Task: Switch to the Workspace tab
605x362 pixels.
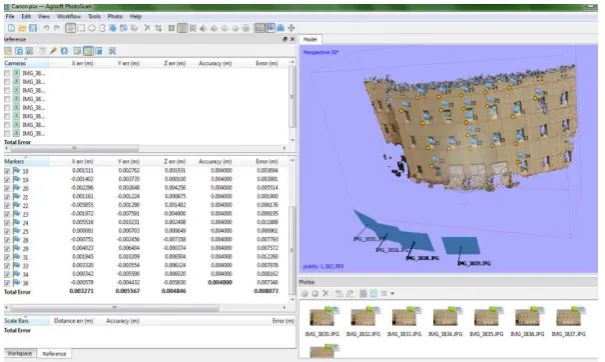Action: click(20, 354)
